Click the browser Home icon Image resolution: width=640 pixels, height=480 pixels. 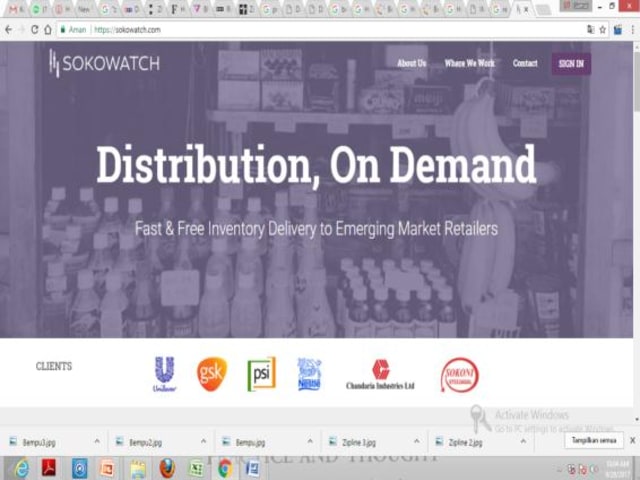click(x=48, y=29)
